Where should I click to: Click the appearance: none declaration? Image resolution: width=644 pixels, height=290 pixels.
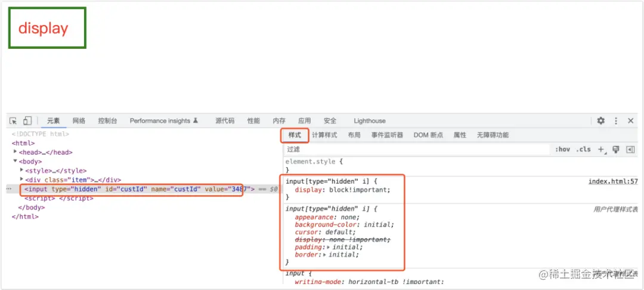[x=327, y=217]
